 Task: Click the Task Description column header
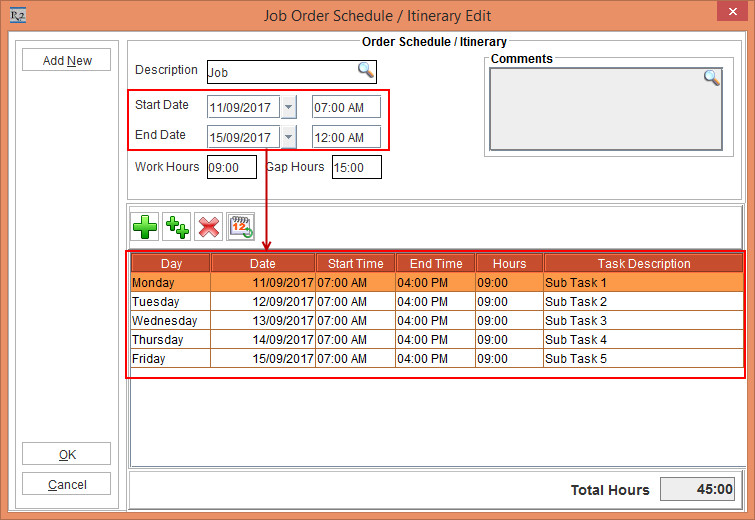[644, 264]
